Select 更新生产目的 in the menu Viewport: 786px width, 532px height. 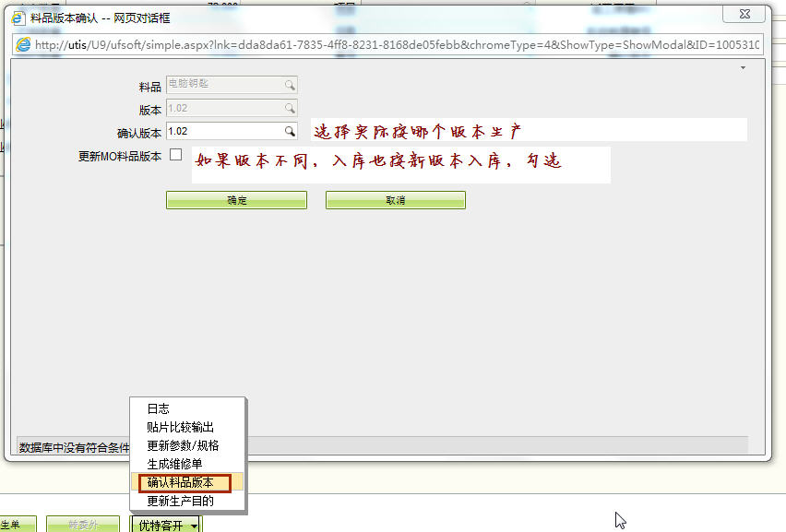[181, 502]
